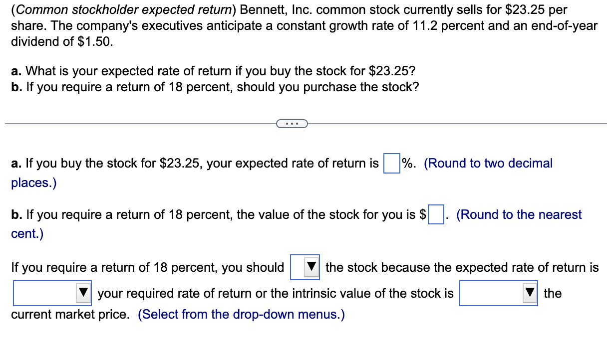Click the bold "a." label in the answer area
This screenshot has height=364, width=613.
(16, 163)
